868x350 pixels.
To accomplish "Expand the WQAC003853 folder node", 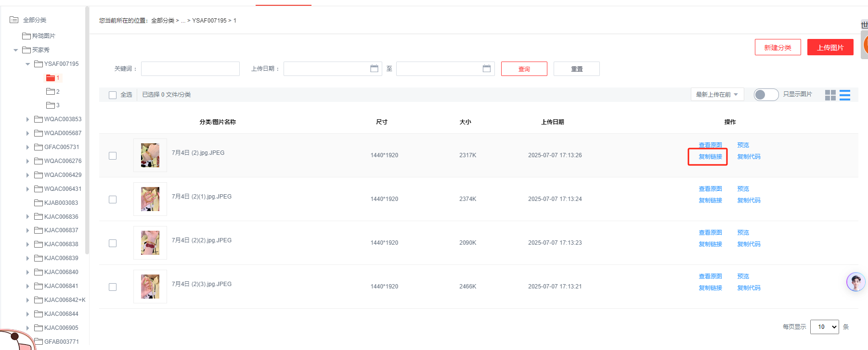I will (27, 119).
